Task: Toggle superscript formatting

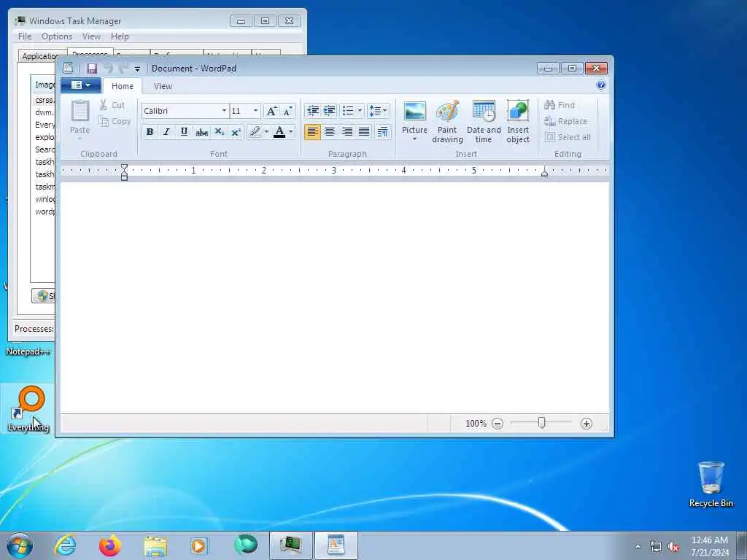Action: point(236,132)
